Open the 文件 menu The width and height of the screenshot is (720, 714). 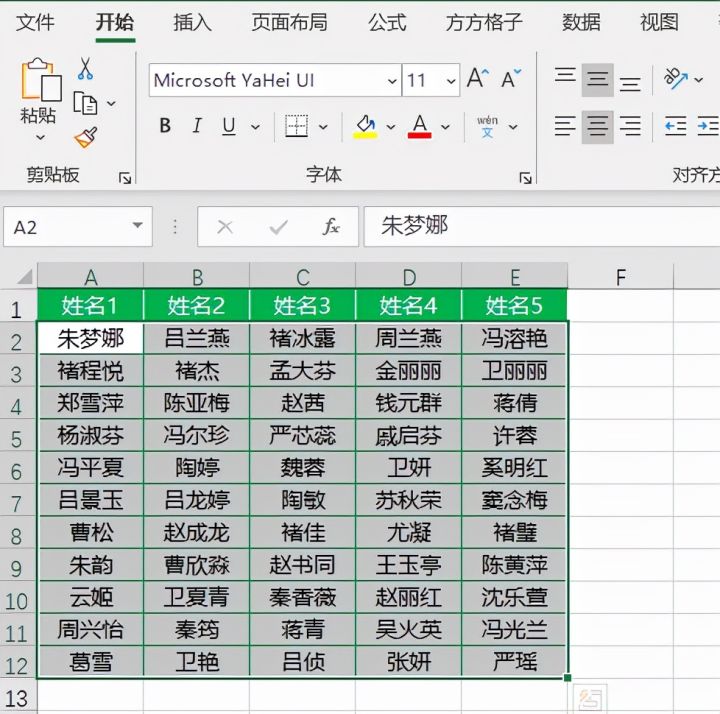(35, 22)
